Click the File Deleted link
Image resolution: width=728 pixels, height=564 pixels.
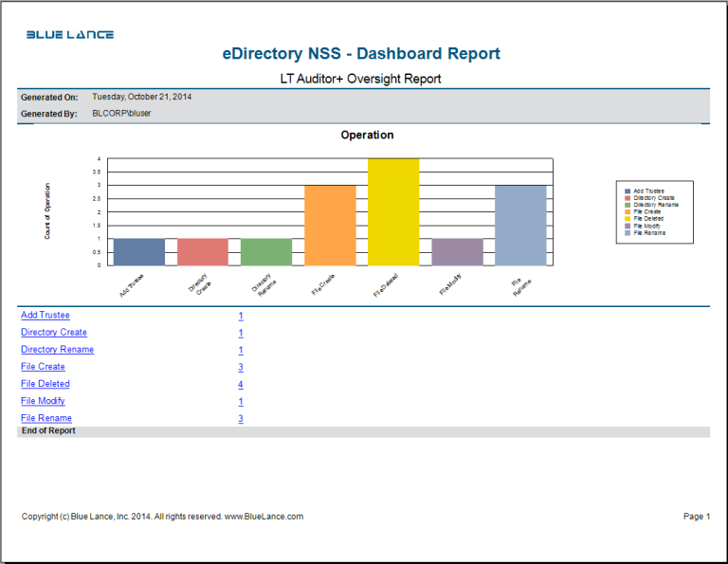pyautogui.click(x=45, y=384)
